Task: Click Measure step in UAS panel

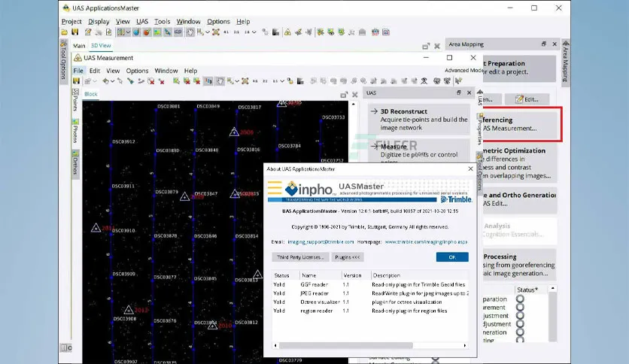Action: click(419, 151)
